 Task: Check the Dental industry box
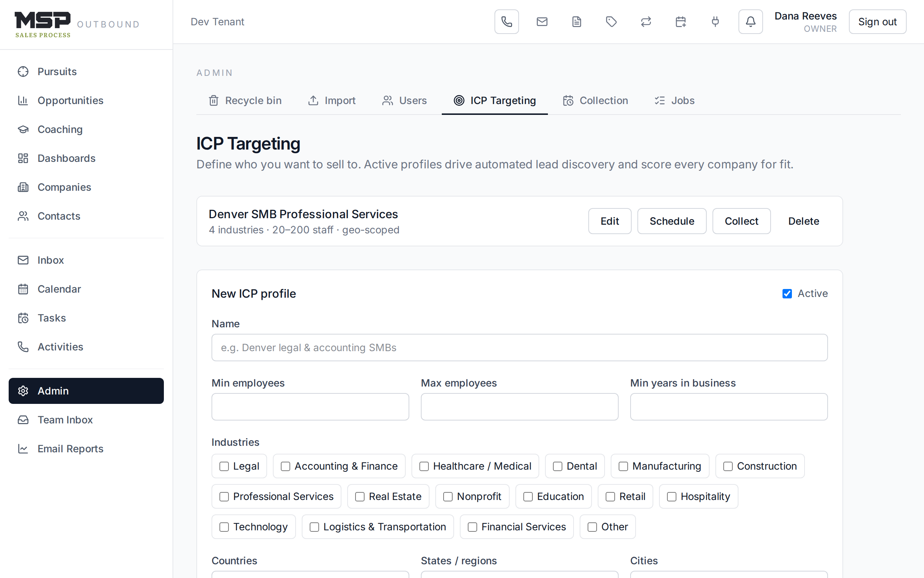(558, 466)
